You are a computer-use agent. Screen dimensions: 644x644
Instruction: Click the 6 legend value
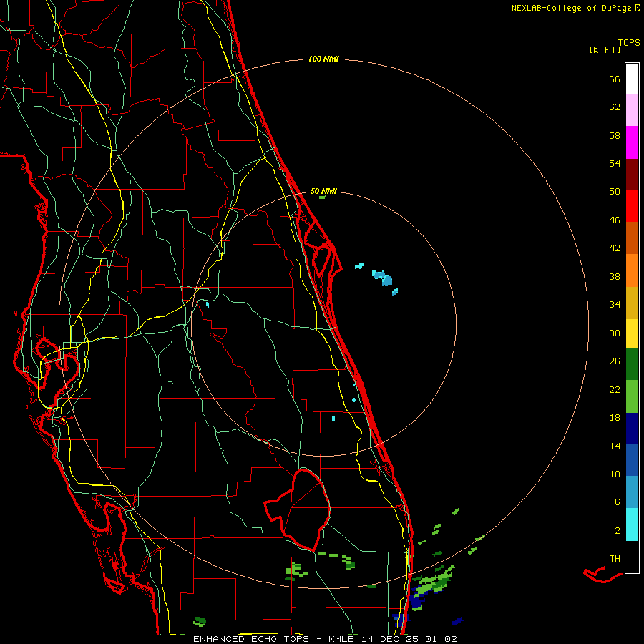click(618, 502)
